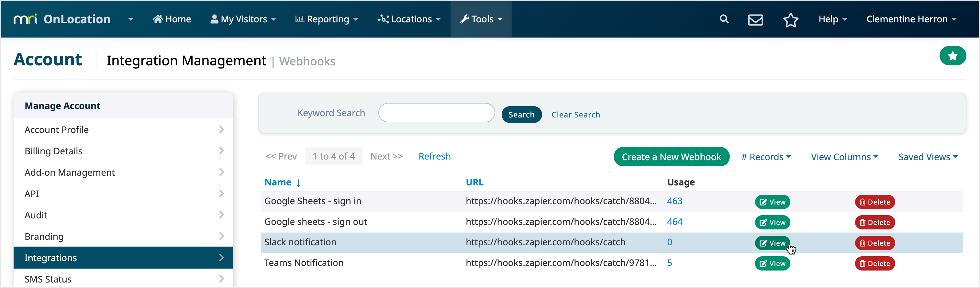The image size is (980, 288).
Task: Open Branding in sidebar
Action: [x=123, y=236]
